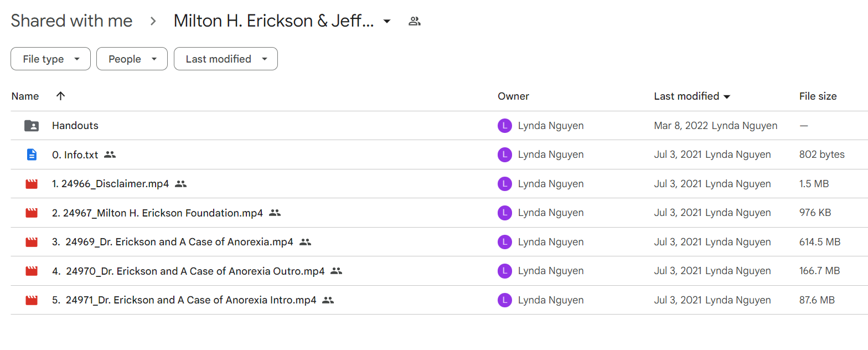868x350 pixels.
Task: Click the 1.5 MB file size
Action: pyautogui.click(x=814, y=184)
